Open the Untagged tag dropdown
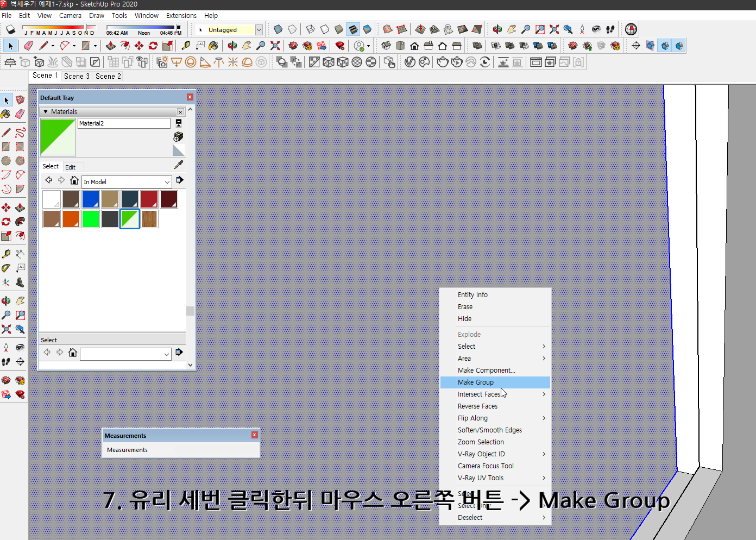 coord(260,29)
